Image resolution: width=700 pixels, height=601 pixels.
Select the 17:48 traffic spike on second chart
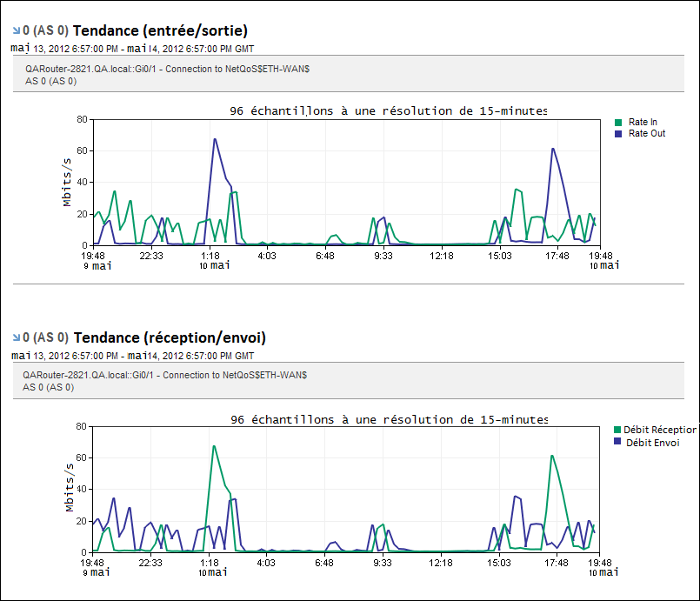coord(551,457)
